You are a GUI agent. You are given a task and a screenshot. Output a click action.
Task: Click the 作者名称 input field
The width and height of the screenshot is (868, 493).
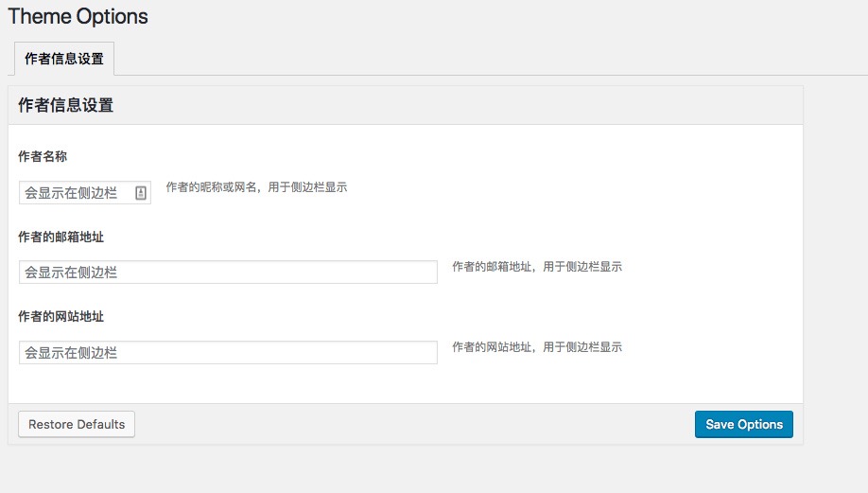pos(85,193)
